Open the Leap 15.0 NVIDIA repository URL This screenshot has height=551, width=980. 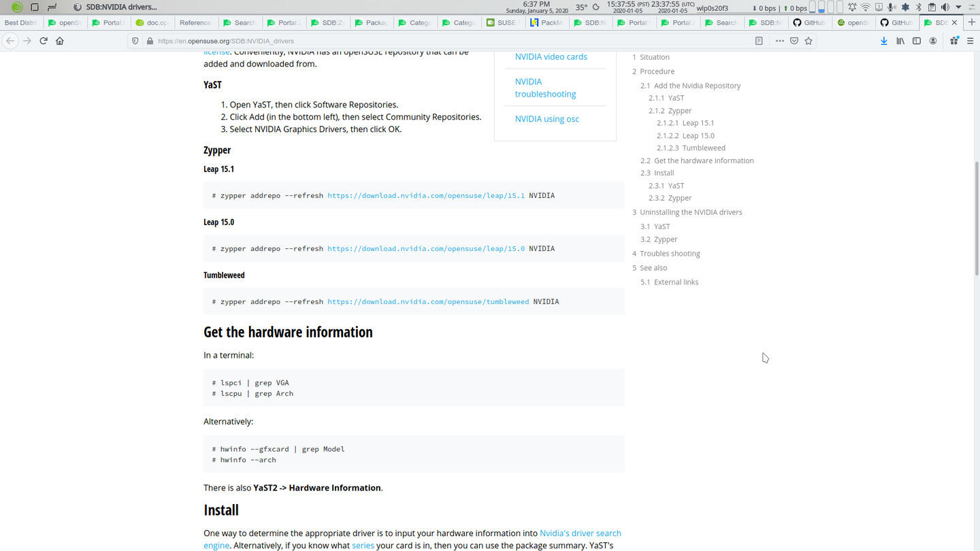click(426, 248)
